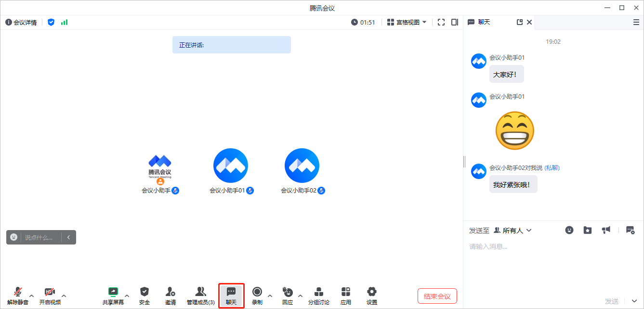Click the chat settings bubble icon at the right
Screen dimensions: 644x309
pos(630,230)
